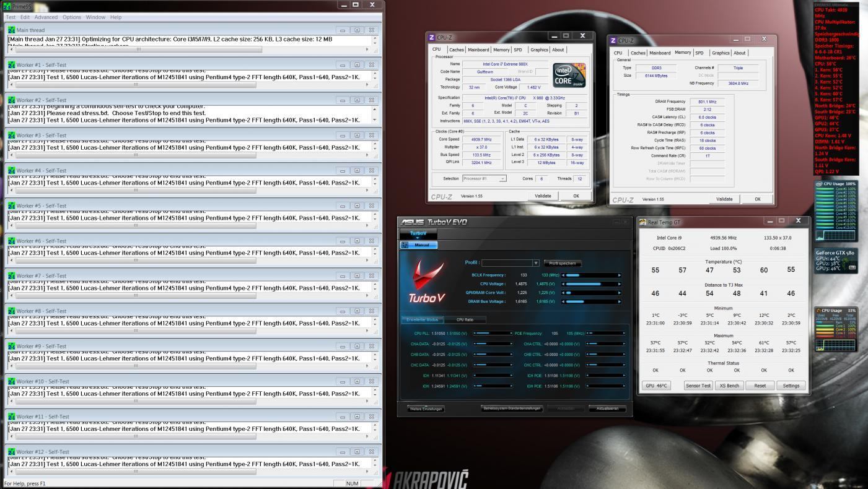Open SPD tab in left CPU-Z window
Screen dimensions: 868x489
click(518, 50)
